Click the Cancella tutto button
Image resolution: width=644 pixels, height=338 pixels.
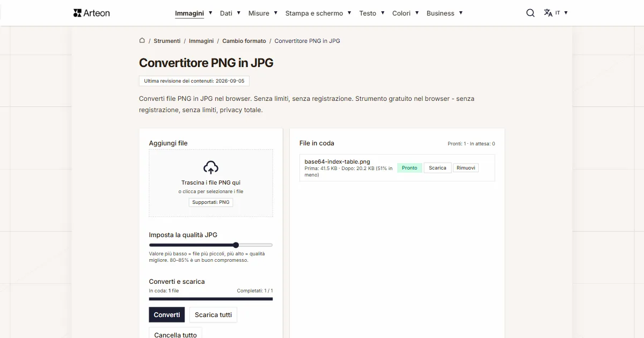[x=175, y=334]
